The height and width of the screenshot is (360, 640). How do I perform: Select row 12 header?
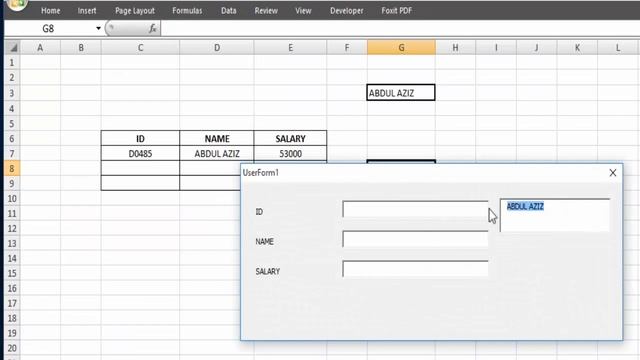[12, 228]
